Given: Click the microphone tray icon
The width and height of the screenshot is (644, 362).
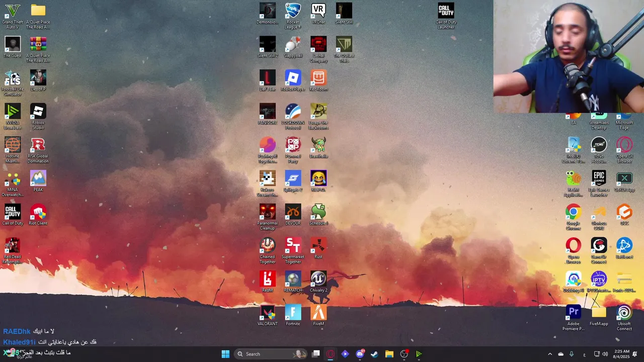Looking at the screenshot, I should click(572, 354).
